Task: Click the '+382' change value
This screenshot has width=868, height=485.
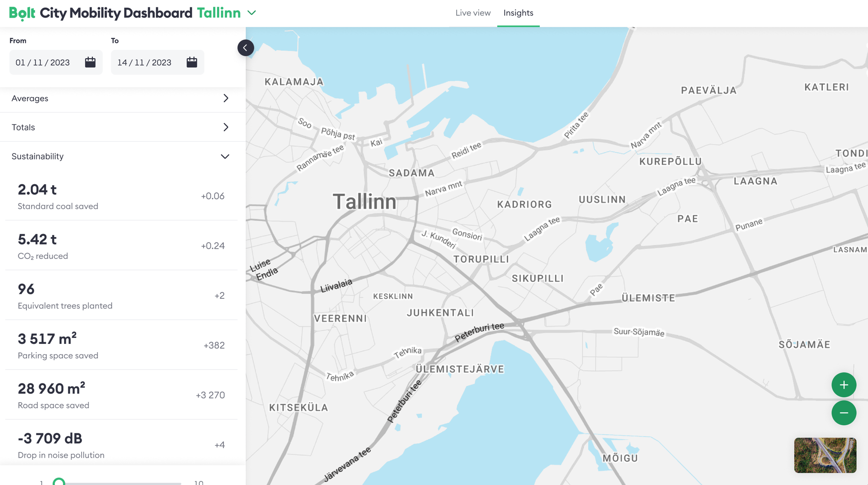Action: pyautogui.click(x=214, y=345)
